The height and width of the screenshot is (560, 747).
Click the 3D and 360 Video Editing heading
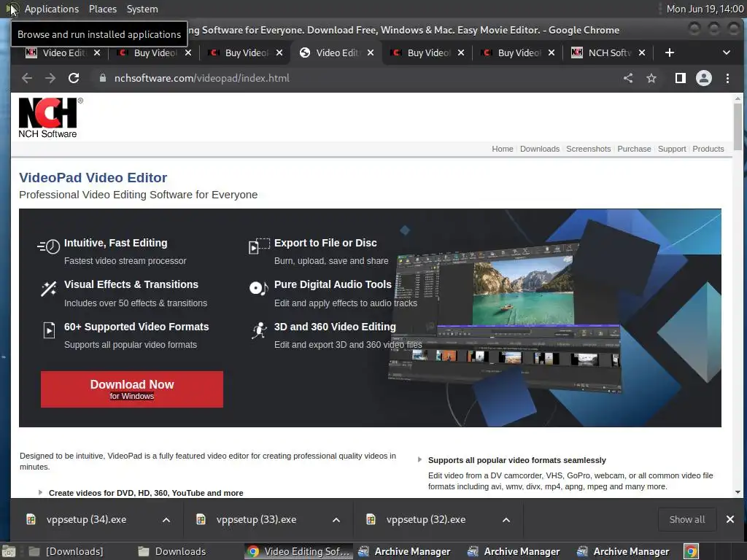coord(335,327)
